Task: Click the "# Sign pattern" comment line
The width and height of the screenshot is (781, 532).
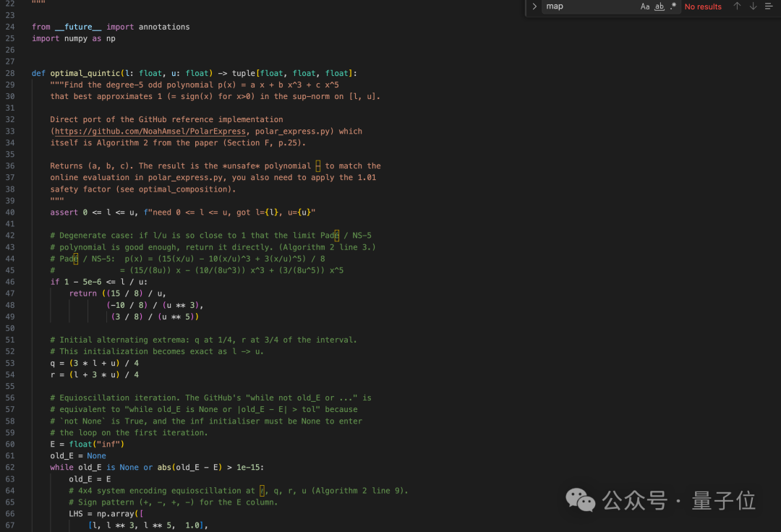Action: 174,502
